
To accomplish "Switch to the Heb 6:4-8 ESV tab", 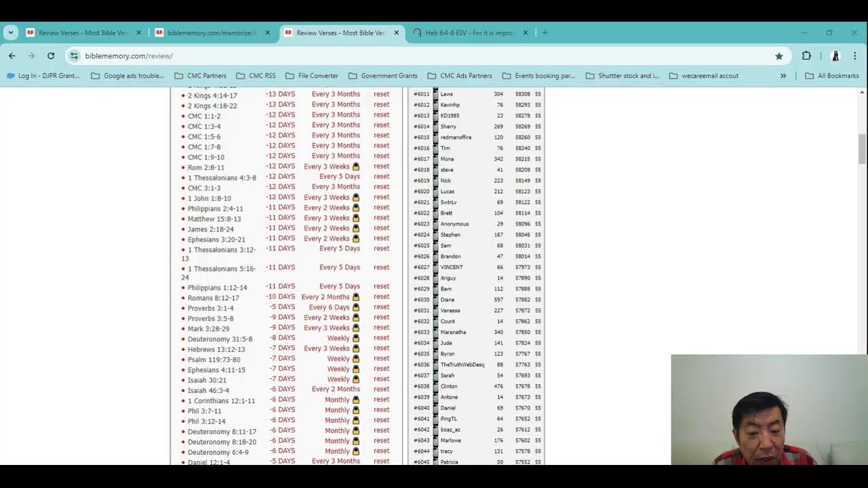I will (x=471, y=33).
